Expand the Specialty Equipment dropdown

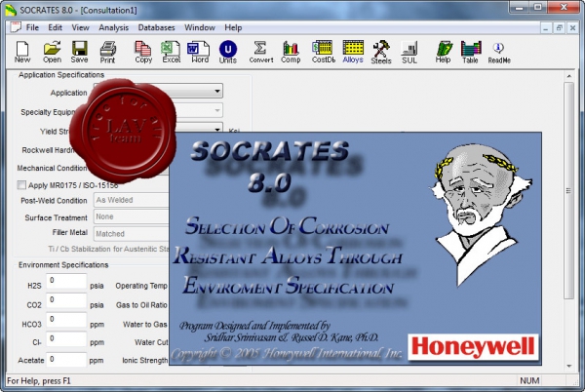(x=217, y=110)
